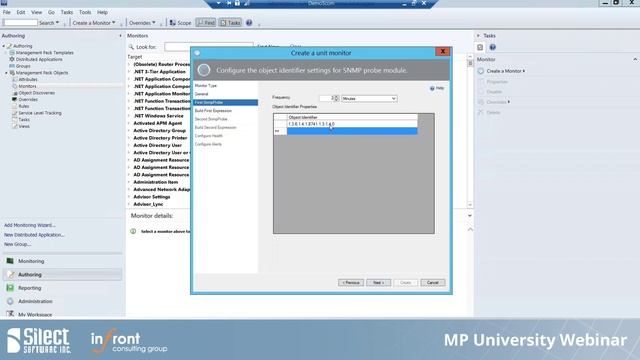Click the Next wizard button

tap(378, 282)
